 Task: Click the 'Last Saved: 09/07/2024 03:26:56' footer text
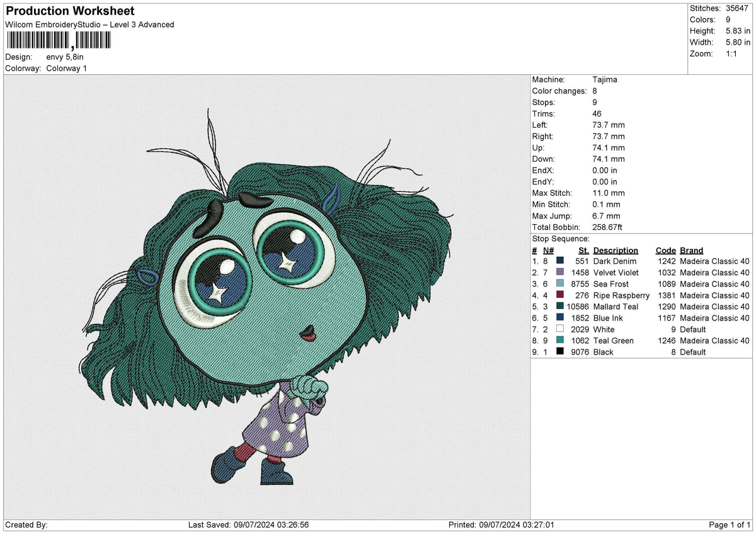(248, 525)
